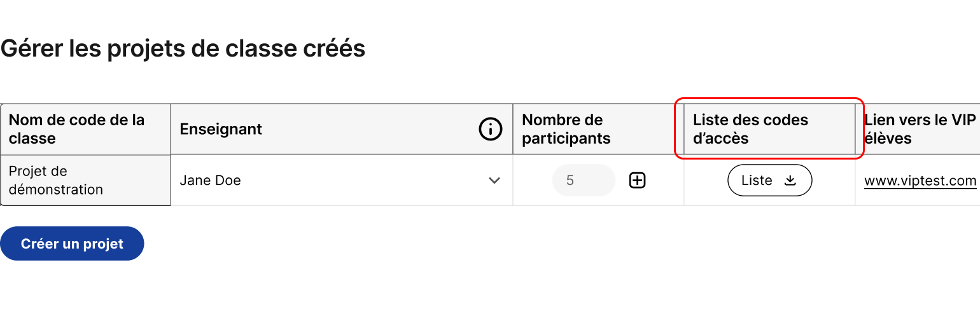This screenshot has width=980, height=328.
Task: Expand the teacher chevron arrow beside Jane Doe
Action: (x=494, y=181)
